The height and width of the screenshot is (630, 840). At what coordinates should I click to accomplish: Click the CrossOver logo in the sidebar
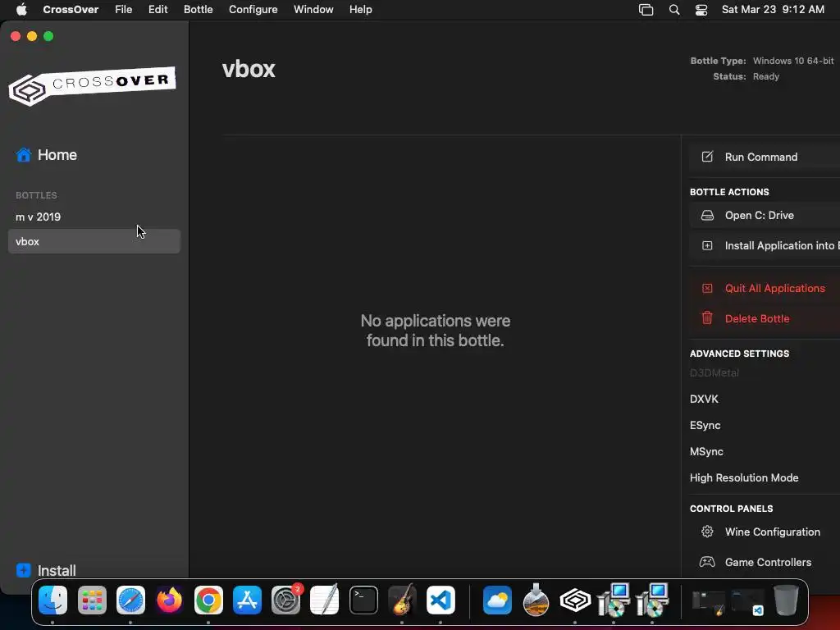click(92, 85)
